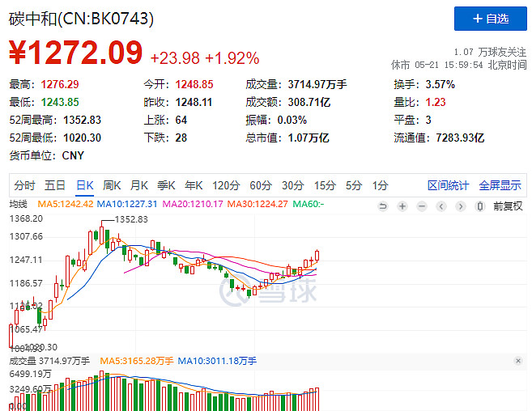This screenshot has height=411, width=532.
Task: Click the latest candlestick on chart
Action: click(x=317, y=256)
